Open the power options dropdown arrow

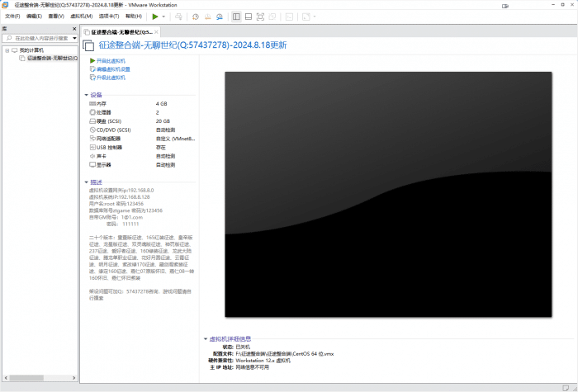coord(163,16)
